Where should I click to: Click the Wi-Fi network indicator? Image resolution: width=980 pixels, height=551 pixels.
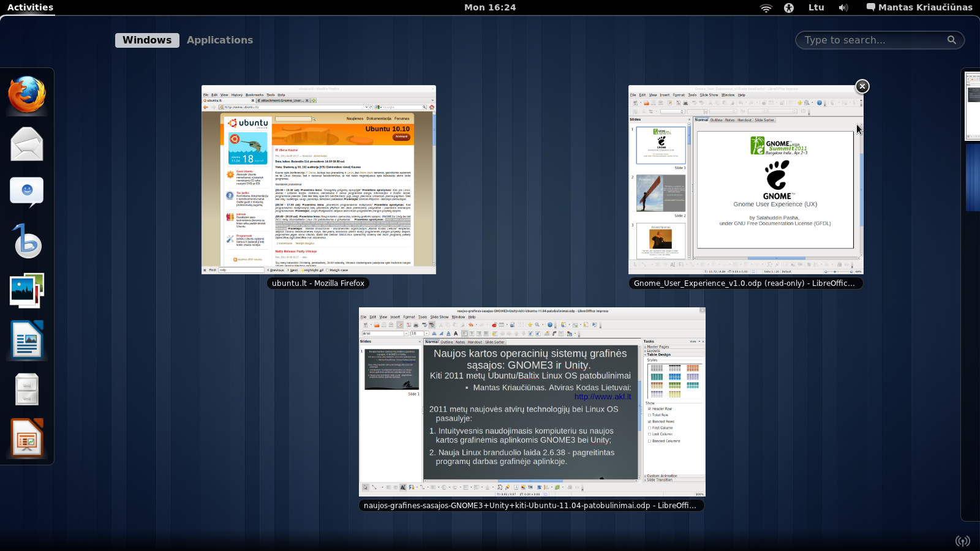click(x=766, y=7)
